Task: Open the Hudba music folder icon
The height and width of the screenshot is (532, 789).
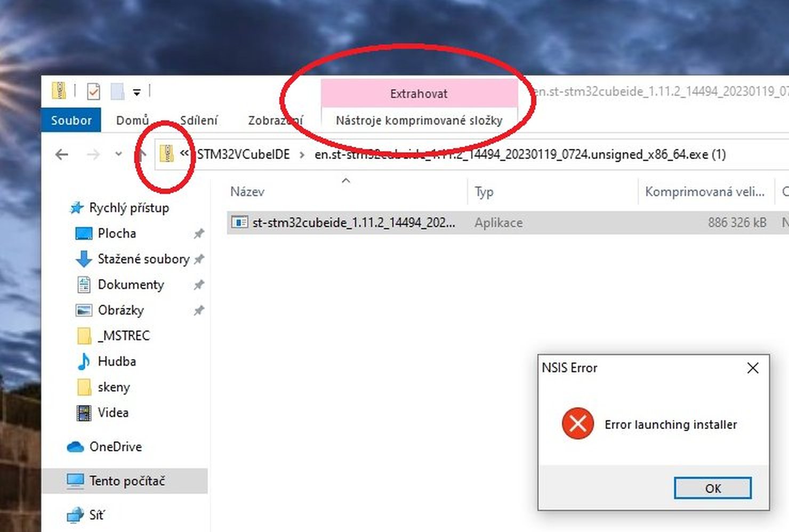Action: click(84, 361)
